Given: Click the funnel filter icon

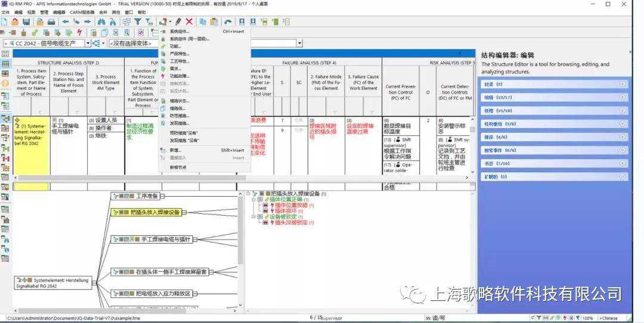Looking at the screenshot, I should 138,22.
